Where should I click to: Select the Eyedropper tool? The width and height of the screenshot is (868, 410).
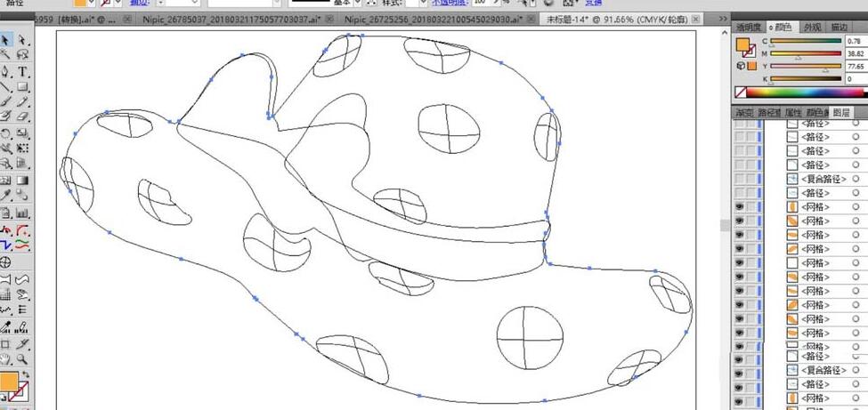pyautogui.click(x=5, y=195)
